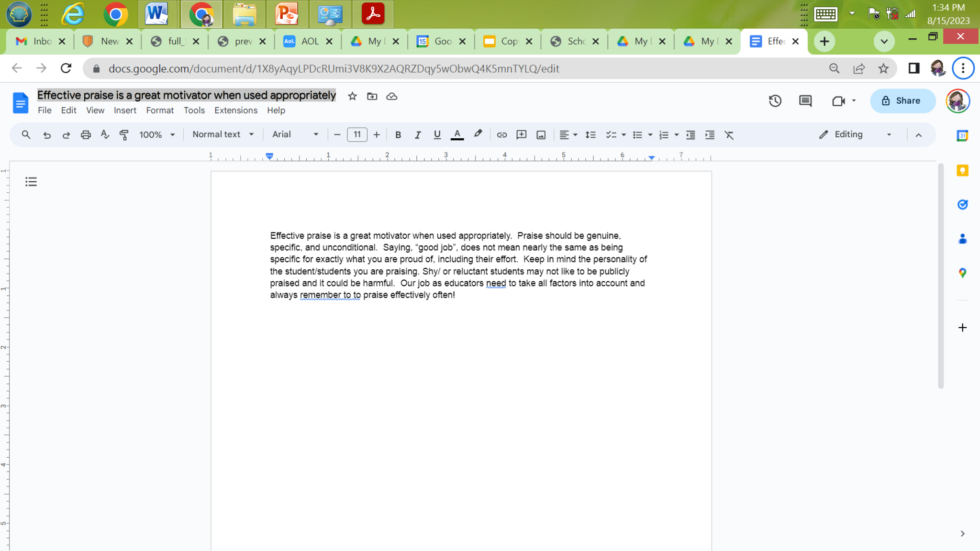This screenshot has width=980, height=551.
Task: Open the Arial font dropdown
Action: tap(295, 134)
